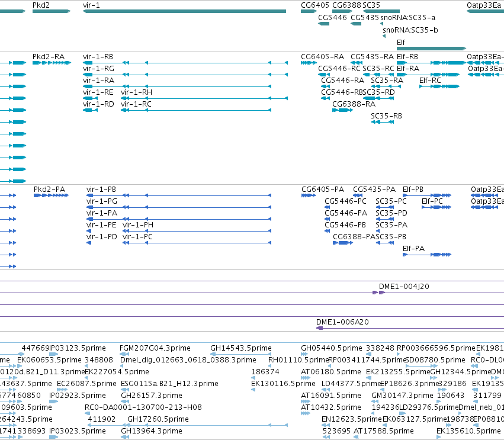Click the CG6388-PA protein label
Image resolution: width=504 pixels, height=440 pixels.
coord(354,237)
